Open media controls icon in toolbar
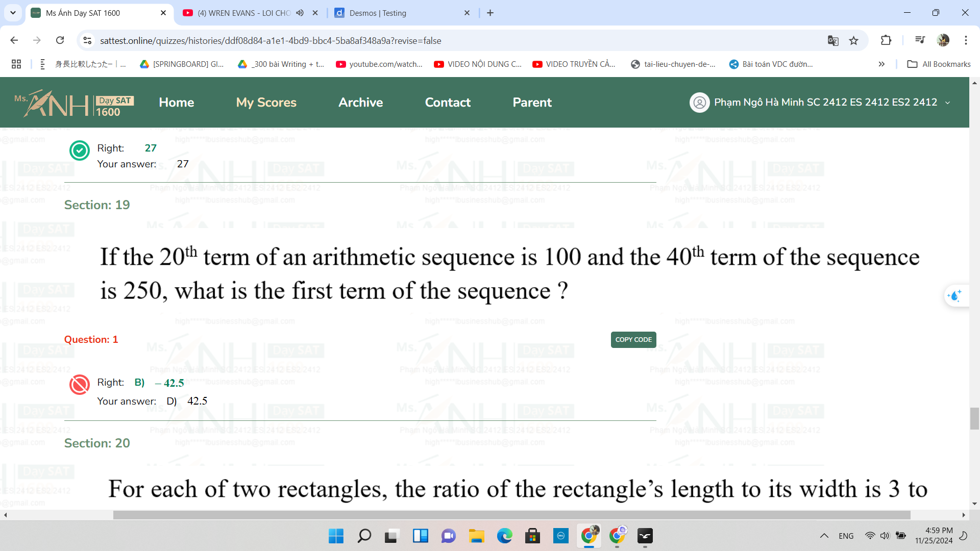The image size is (980, 551). click(920, 40)
